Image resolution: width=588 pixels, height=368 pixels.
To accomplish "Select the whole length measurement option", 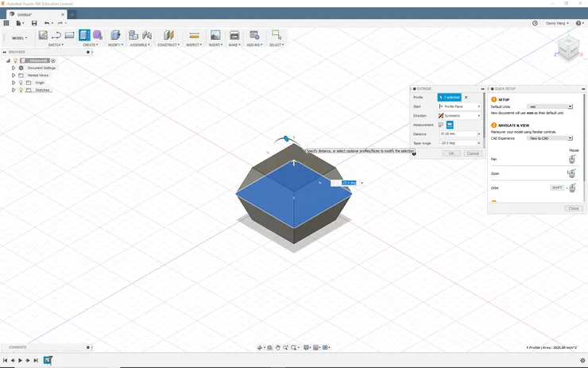I will point(450,125).
